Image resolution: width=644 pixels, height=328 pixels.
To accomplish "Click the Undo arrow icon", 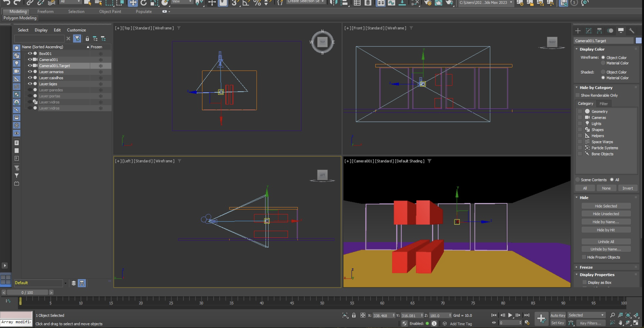I will [x=7, y=3].
